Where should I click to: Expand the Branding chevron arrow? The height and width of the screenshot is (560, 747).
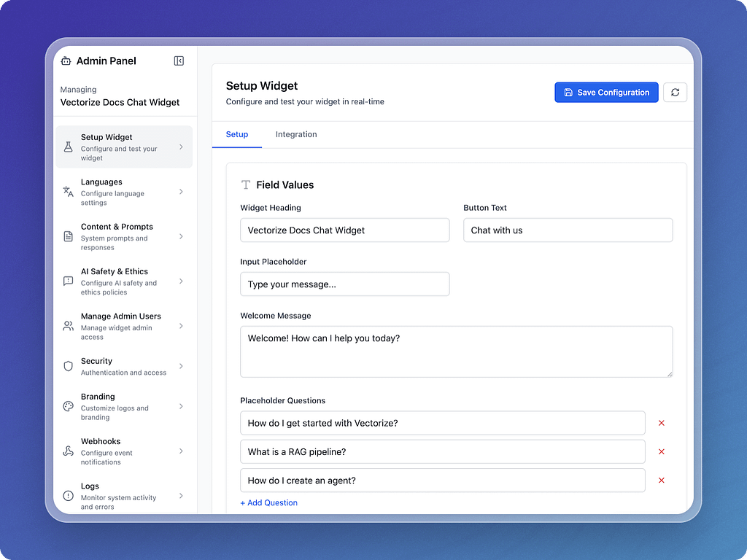click(181, 407)
